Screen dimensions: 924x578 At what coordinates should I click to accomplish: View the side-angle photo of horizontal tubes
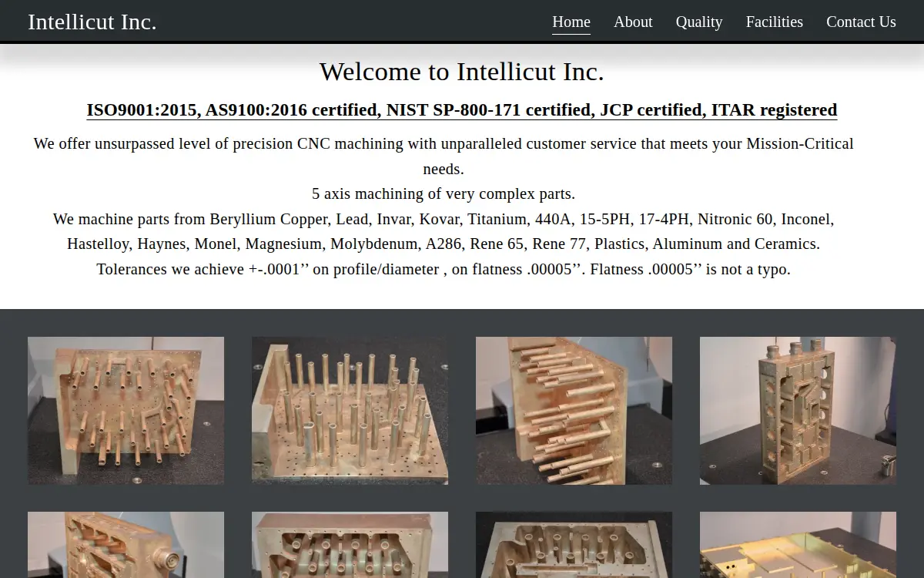(x=574, y=411)
